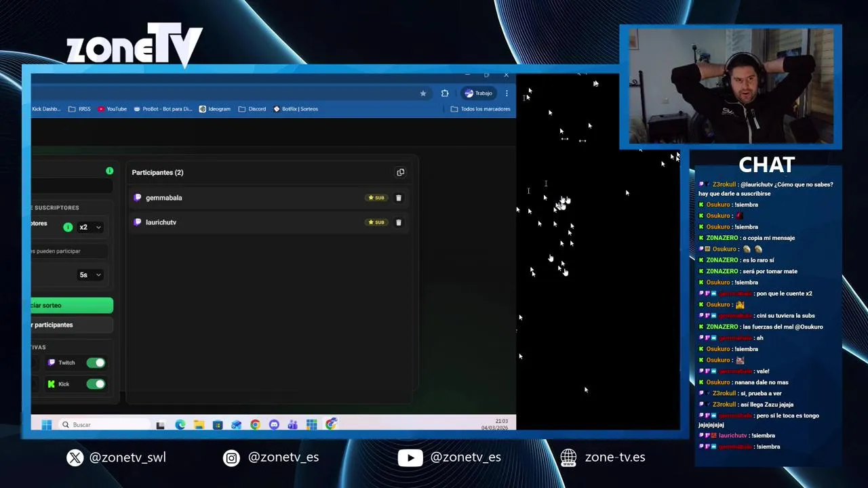The height and width of the screenshot is (488, 868).
Task: Open Discord from the taskbar
Action: tap(274, 425)
